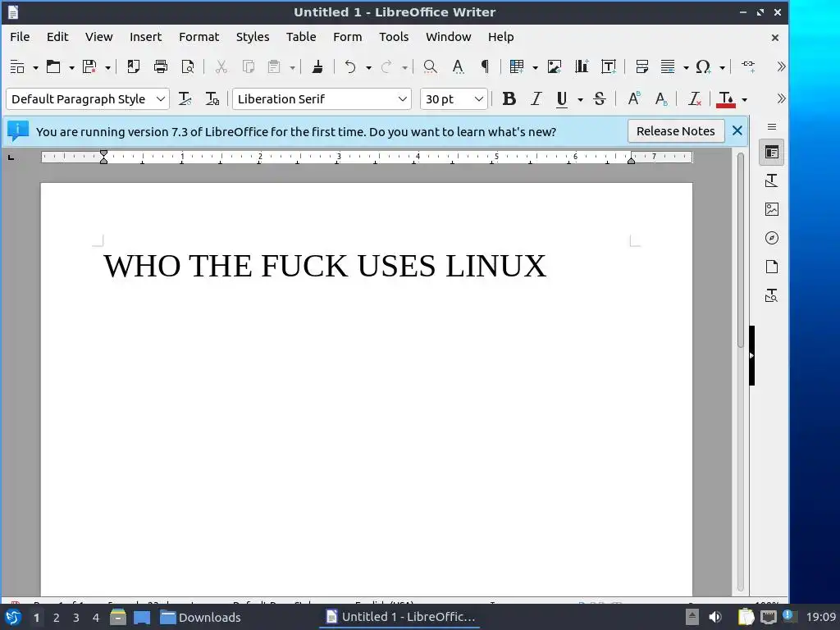
Task: Click the Cut scissors icon
Action: tap(221, 66)
